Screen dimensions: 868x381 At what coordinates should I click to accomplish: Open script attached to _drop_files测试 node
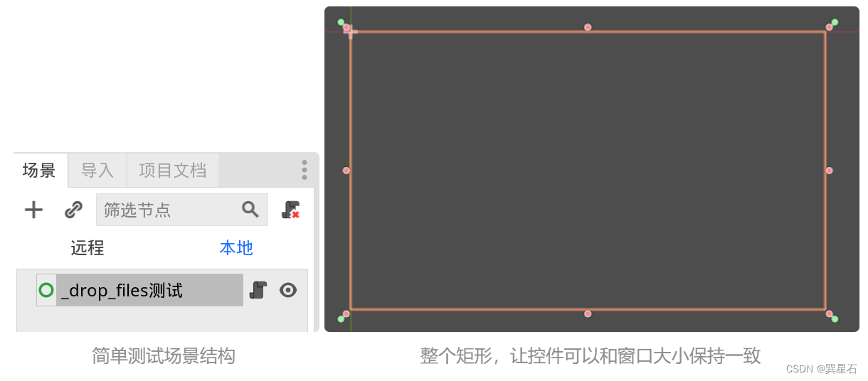(258, 290)
